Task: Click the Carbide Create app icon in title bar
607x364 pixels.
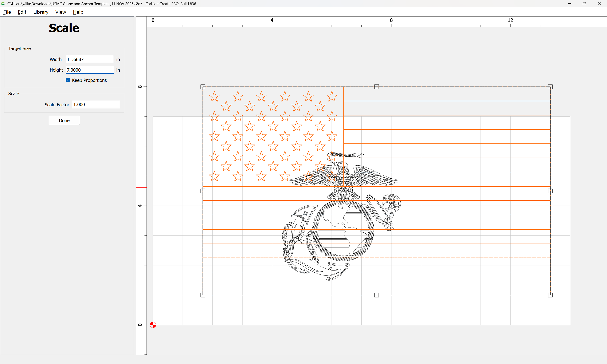Action: [x=3, y=3]
